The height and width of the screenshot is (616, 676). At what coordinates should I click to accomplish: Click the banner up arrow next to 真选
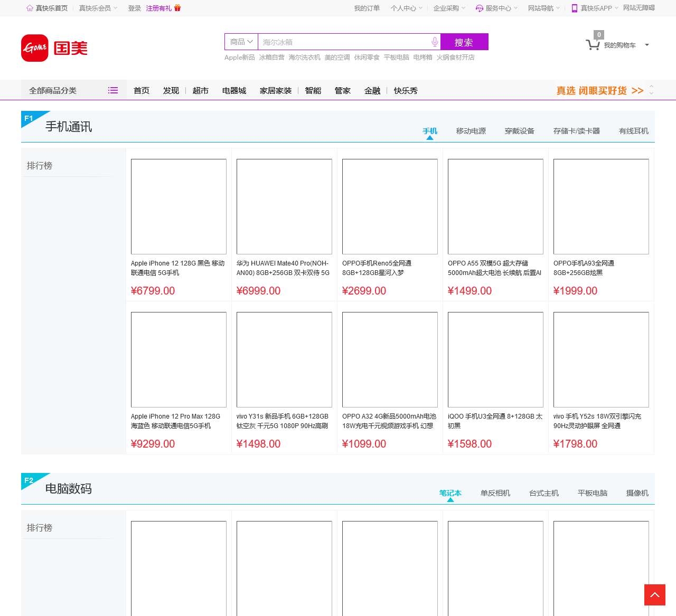(651, 86)
